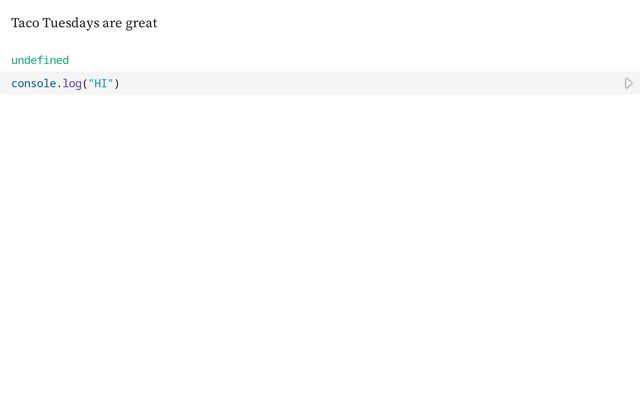This screenshot has height=400, width=640.
Task: Click the blank page area below the code cell
Action: coord(320,250)
